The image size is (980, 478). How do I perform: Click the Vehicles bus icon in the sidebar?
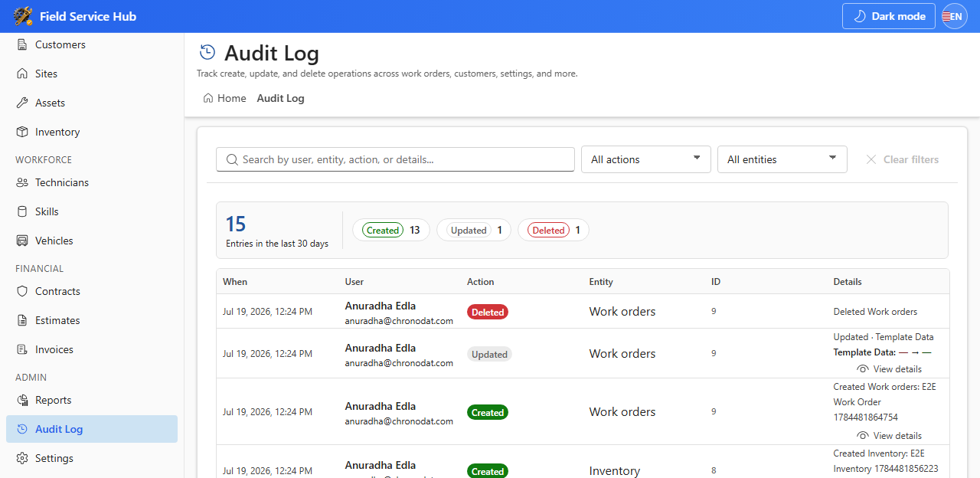22,241
